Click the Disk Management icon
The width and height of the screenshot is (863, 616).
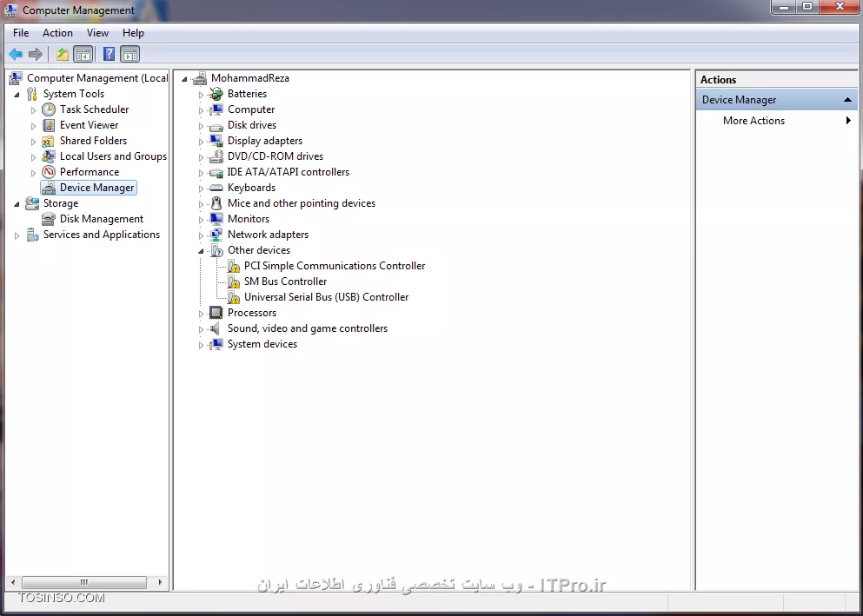[49, 219]
